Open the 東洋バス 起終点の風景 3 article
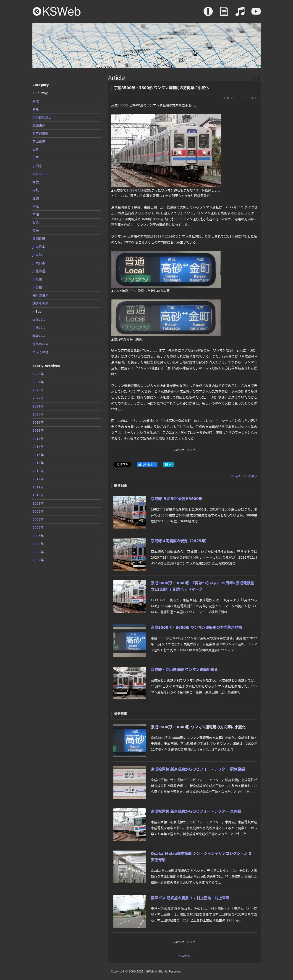Image resolution: width=293 pixels, height=980 pixels. (190, 898)
